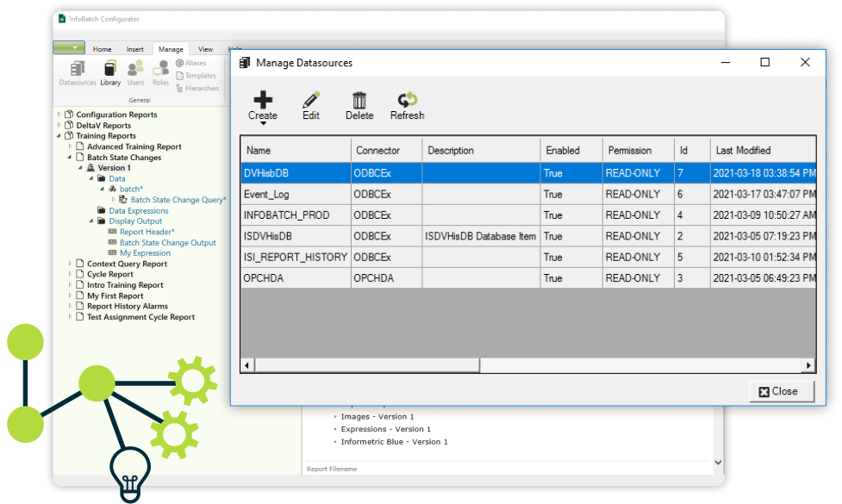Select the OPCHDA datasource name cell
This screenshot has height=504, width=842.
(296, 278)
